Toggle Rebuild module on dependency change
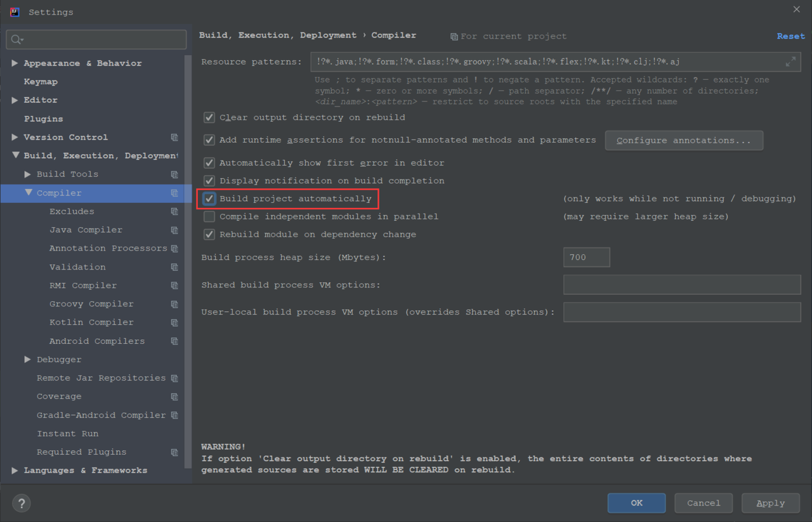 (x=209, y=234)
